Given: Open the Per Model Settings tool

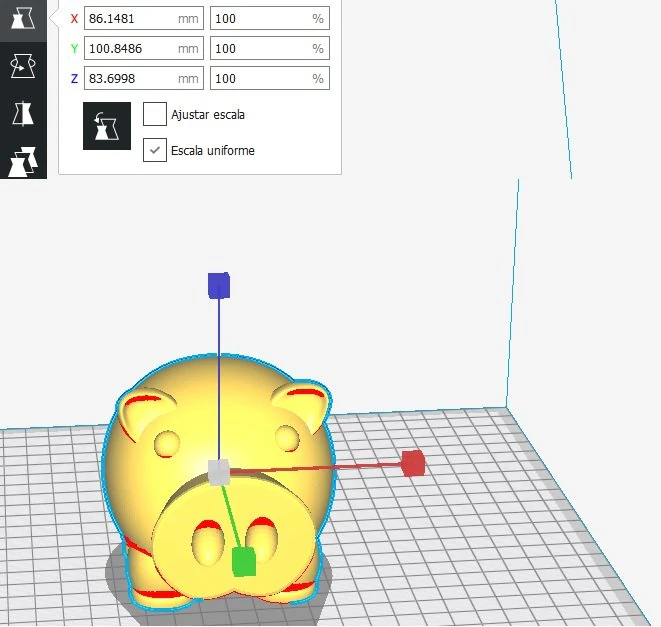Looking at the screenshot, I should tap(23, 161).
